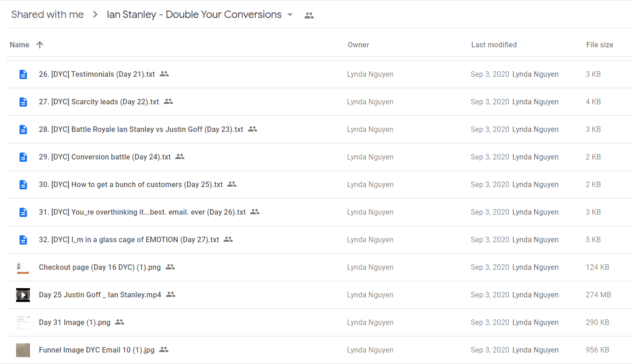Screen dimensions: 632x364
Task: Click the shared-people icon beside Battle Royale (Day 23).txt
Action: point(253,129)
